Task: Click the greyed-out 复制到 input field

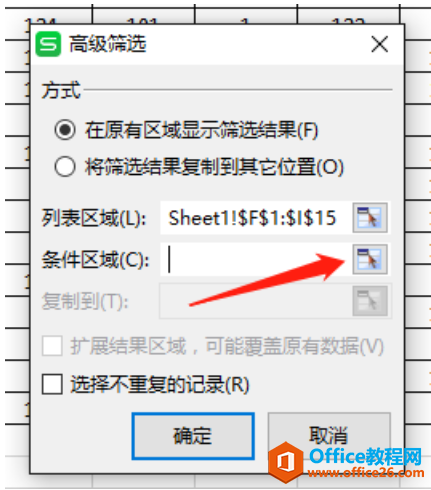Action: [256, 301]
